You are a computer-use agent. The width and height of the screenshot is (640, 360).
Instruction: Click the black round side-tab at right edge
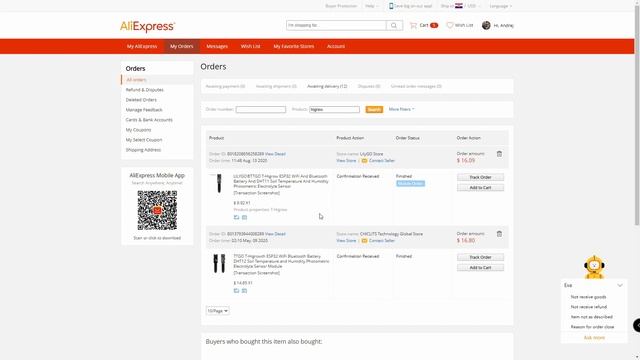(636, 325)
